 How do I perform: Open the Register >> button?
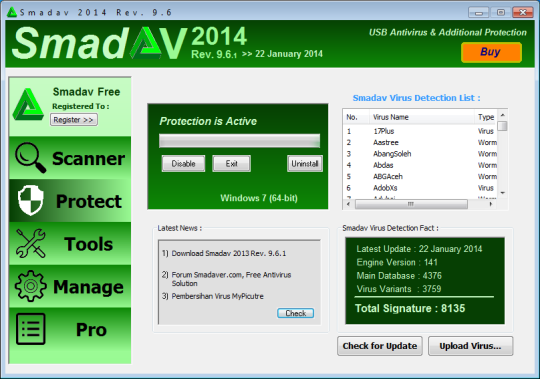pyautogui.click(x=74, y=120)
